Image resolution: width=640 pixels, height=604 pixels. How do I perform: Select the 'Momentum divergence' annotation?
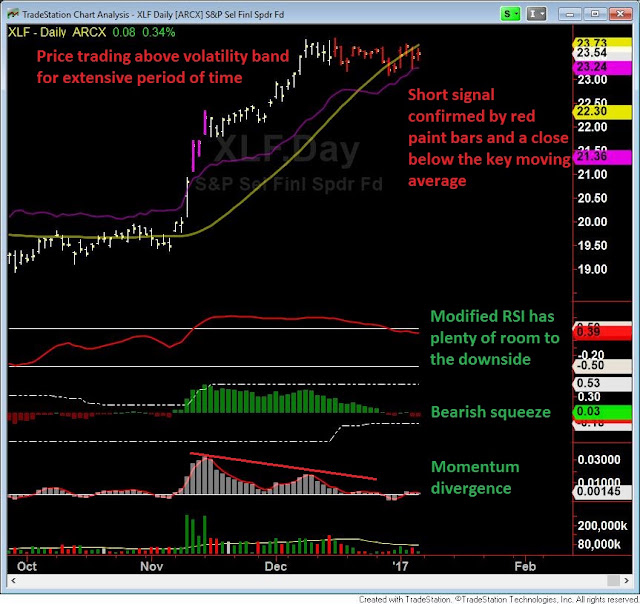pos(475,477)
